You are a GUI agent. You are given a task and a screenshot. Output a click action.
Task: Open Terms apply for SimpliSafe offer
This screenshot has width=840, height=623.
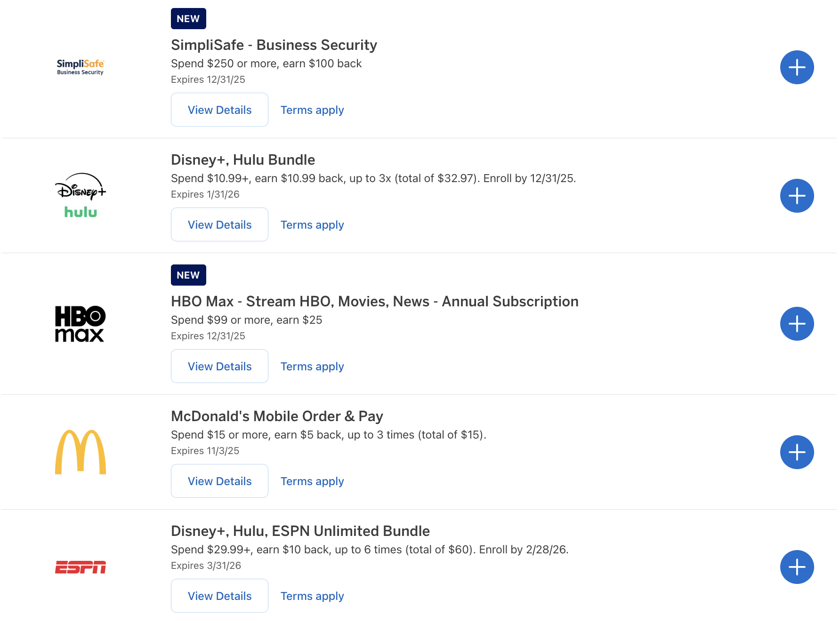pos(312,110)
